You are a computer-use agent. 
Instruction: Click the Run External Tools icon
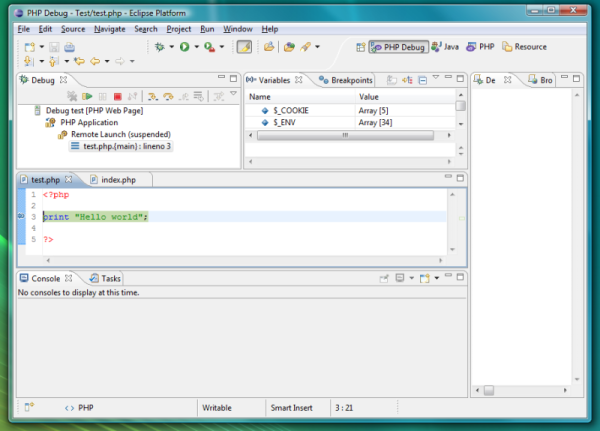click(x=209, y=47)
